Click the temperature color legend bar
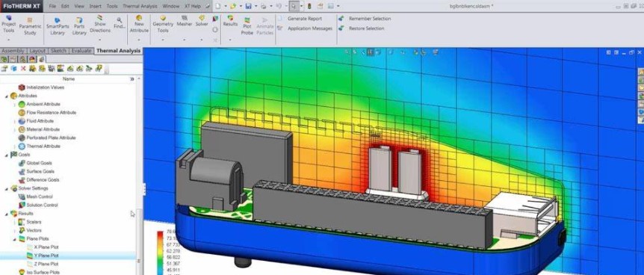Screen dimensions: 644x275 pyautogui.click(x=160, y=253)
